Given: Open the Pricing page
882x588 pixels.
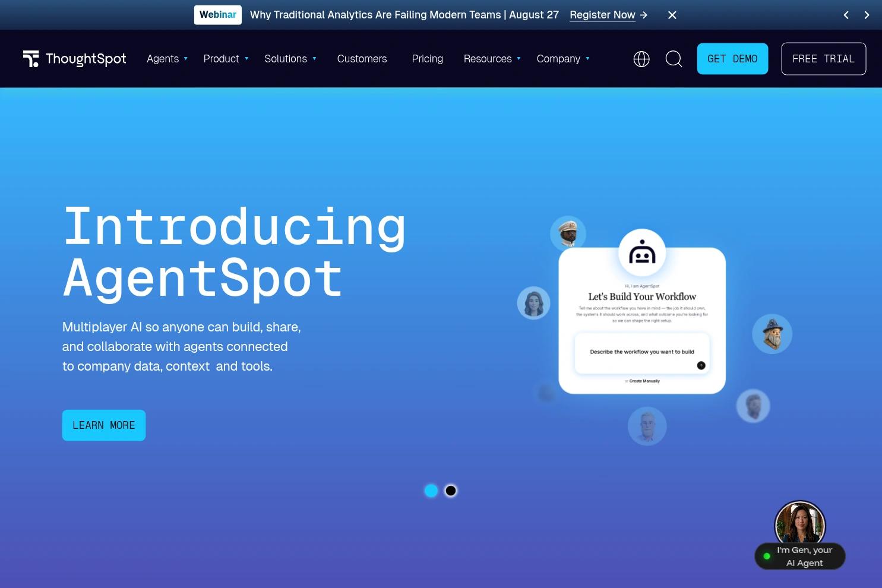Looking at the screenshot, I should (428, 59).
